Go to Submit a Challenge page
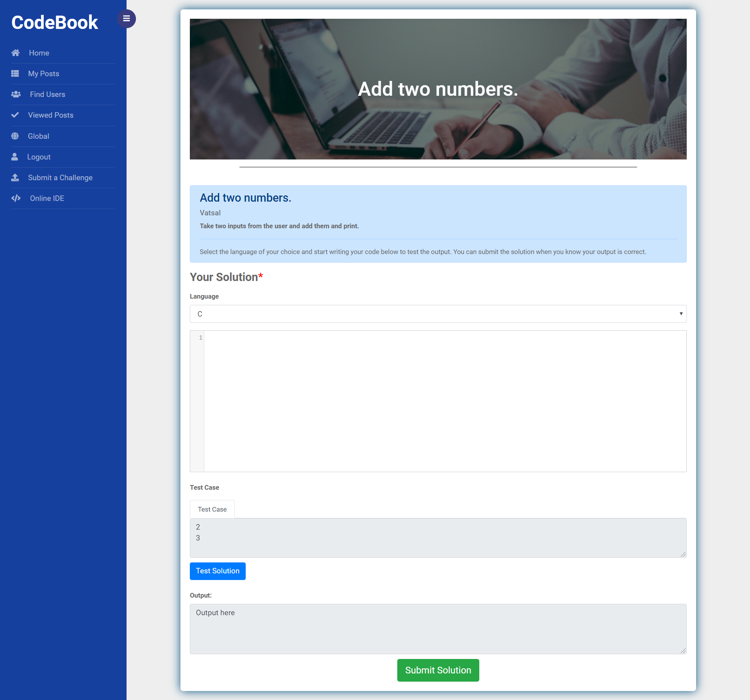This screenshot has height=700, width=750. click(60, 177)
